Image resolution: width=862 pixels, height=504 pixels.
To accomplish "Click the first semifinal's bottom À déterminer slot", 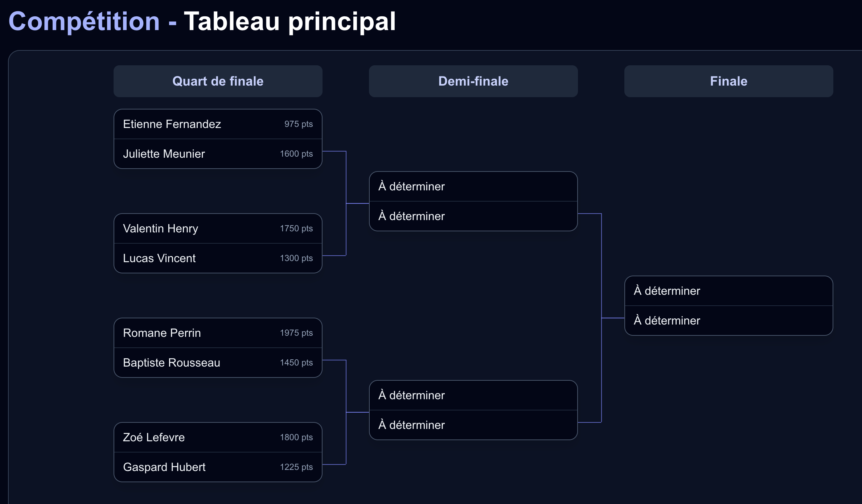I will [473, 216].
